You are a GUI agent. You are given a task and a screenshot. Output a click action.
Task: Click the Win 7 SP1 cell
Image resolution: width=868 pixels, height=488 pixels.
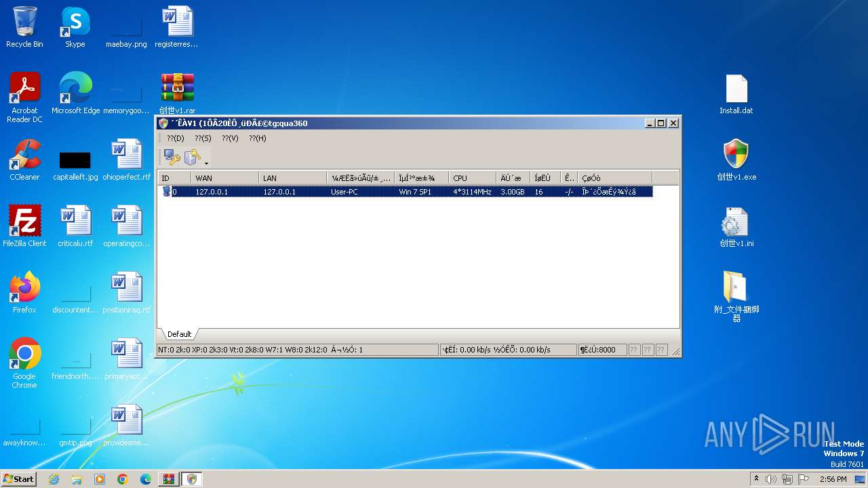coord(415,192)
